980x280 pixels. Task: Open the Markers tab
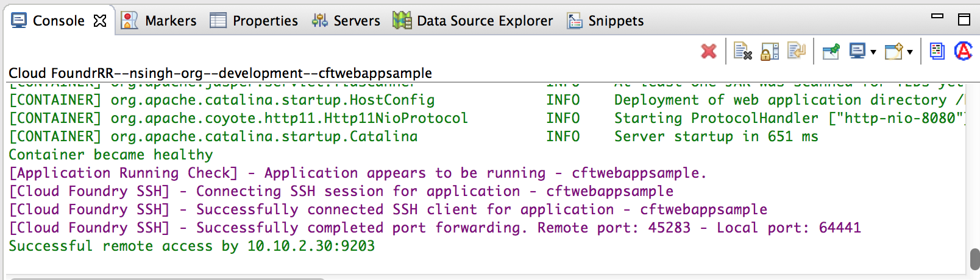pyautogui.click(x=159, y=21)
